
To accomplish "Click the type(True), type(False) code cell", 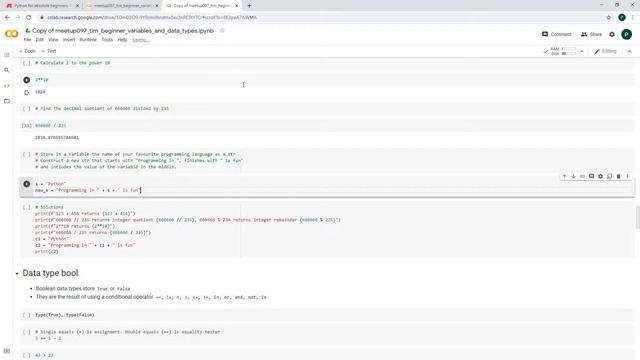I will [327, 315].
